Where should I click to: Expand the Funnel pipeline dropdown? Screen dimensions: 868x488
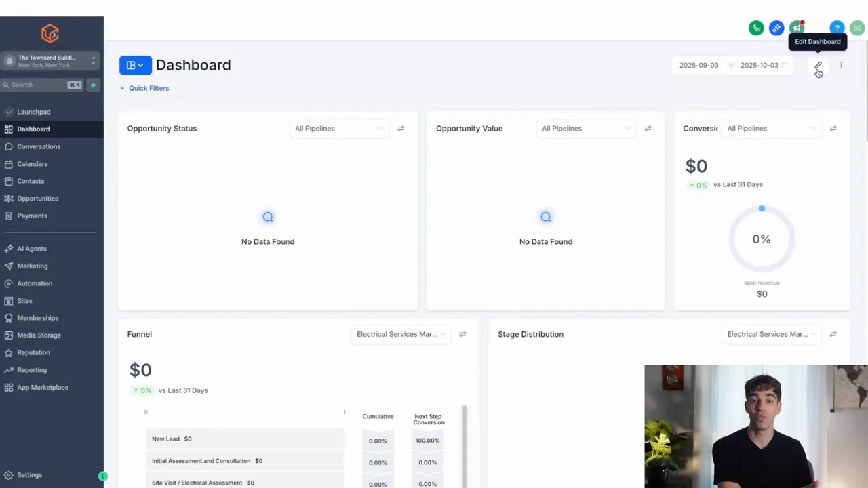(x=401, y=334)
